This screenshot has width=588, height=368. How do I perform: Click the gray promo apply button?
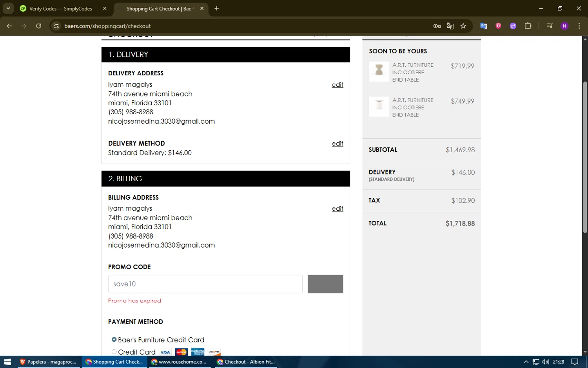coord(325,284)
